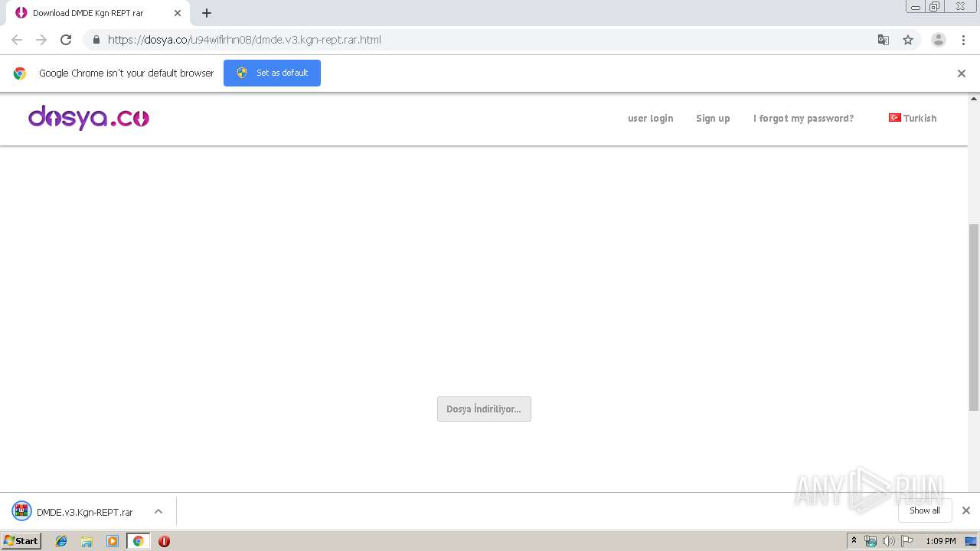Click the browser back arrow
The height and width of the screenshot is (551, 980).
17,40
